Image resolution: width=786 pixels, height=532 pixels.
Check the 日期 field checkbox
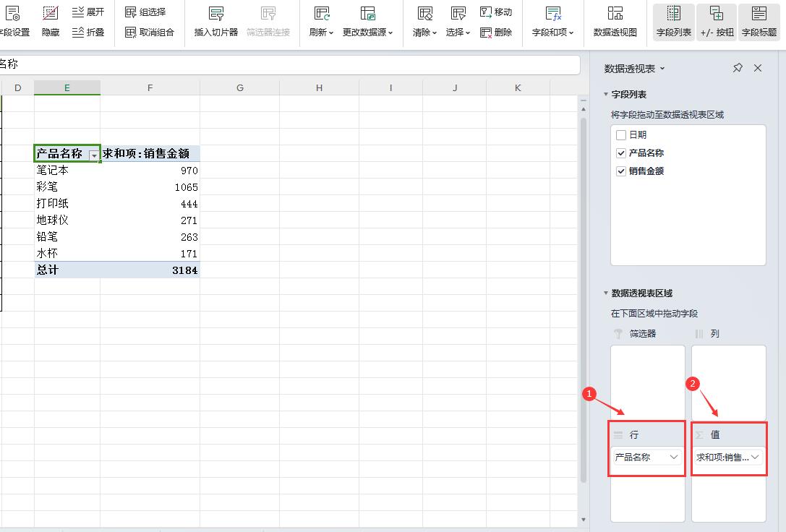621,134
